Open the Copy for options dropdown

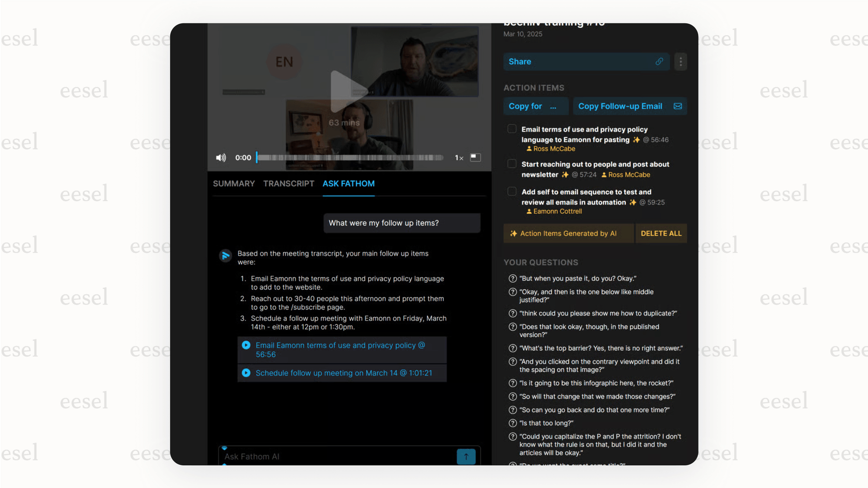point(536,106)
